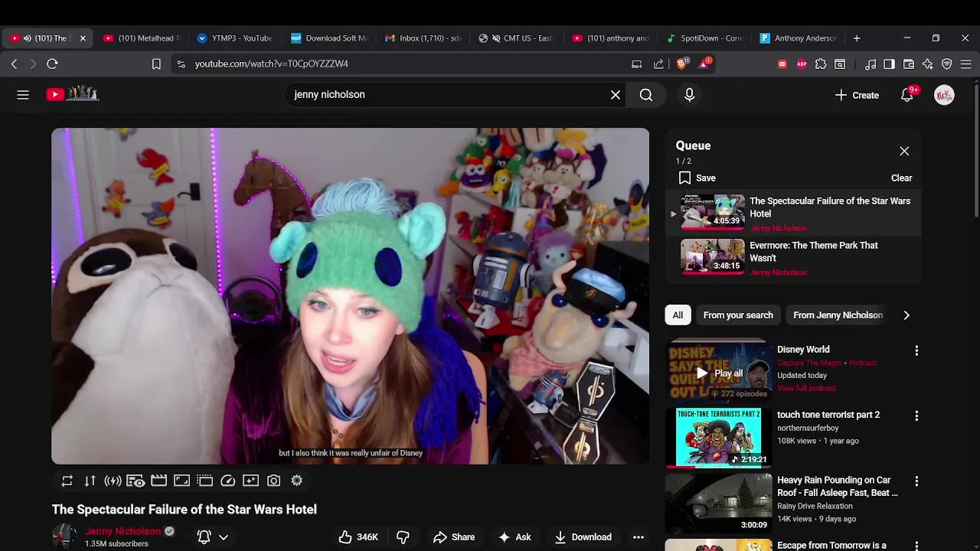
Task: Open Disney World podcast options menu
Action: (916, 350)
